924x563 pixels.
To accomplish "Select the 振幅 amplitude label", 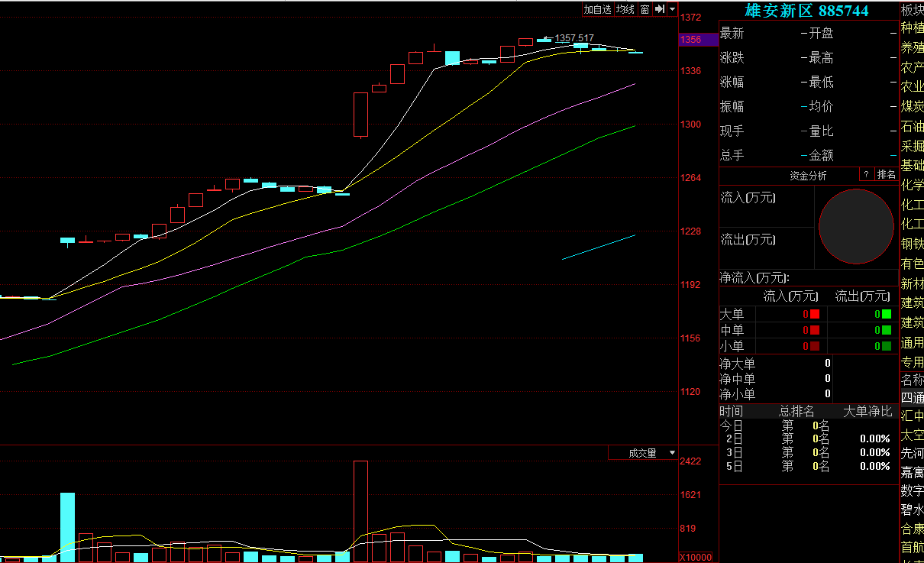I will [732, 107].
